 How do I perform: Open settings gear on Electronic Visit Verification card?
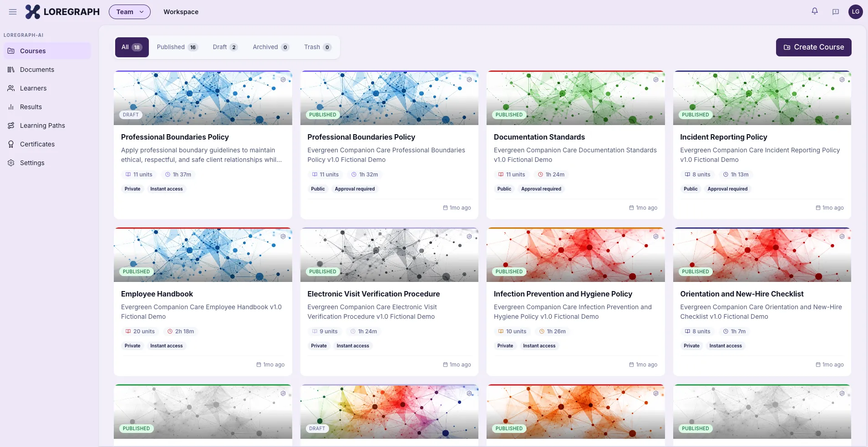tap(469, 236)
